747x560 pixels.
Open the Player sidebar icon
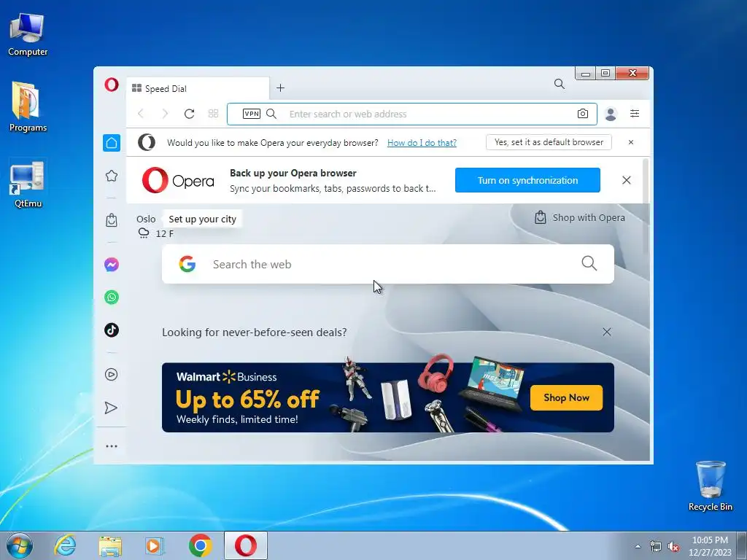click(112, 375)
